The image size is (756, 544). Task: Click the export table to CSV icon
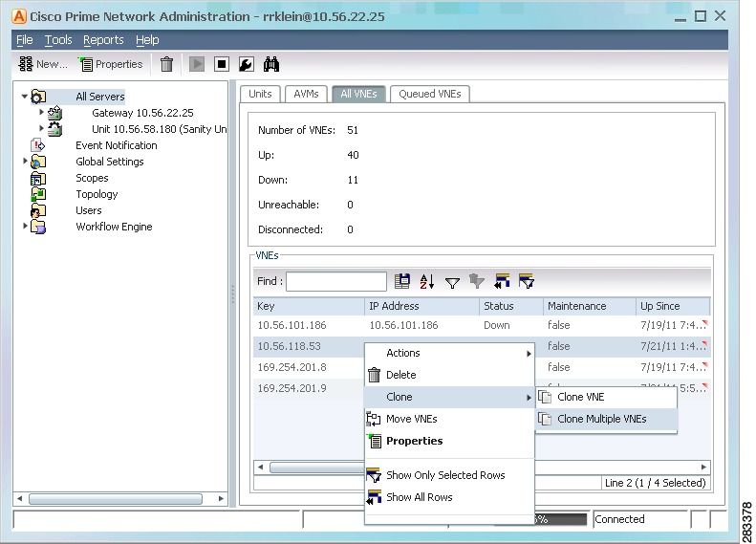(402, 281)
